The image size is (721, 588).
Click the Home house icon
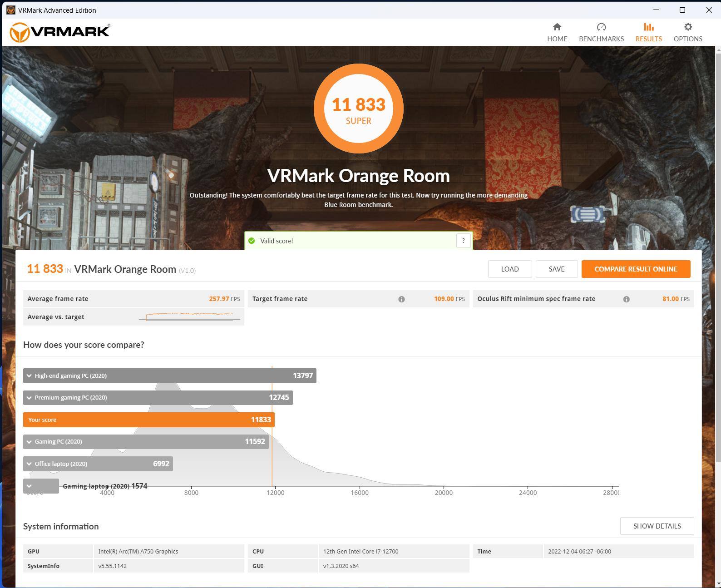[x=557, y=27]
